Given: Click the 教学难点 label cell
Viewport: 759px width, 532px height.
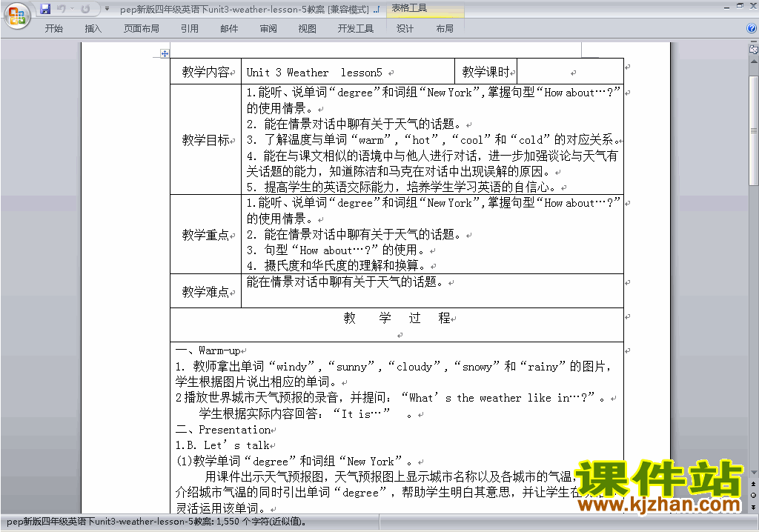Looking at the screenshot, I should pyautogui.click(x=206, y=291).
